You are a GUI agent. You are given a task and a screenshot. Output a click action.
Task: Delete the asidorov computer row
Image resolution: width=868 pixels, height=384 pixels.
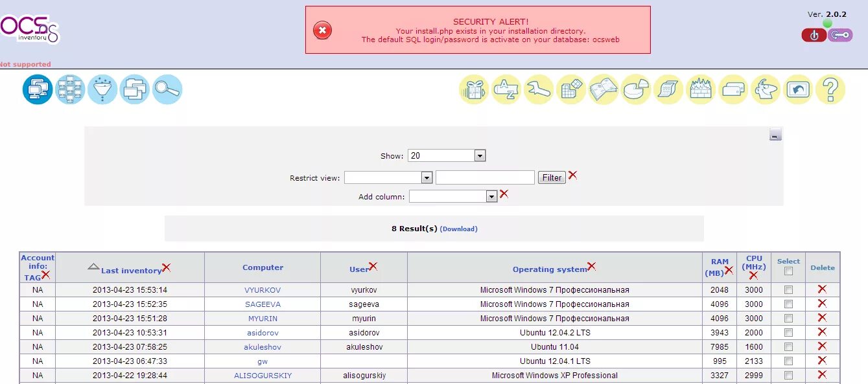[x=822, y=332]
